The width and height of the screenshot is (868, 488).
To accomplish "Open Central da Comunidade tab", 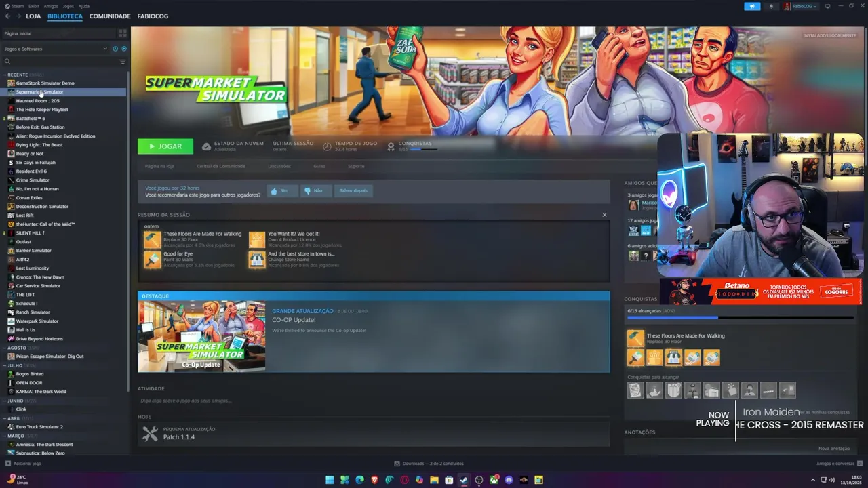I will coord(221,166).
